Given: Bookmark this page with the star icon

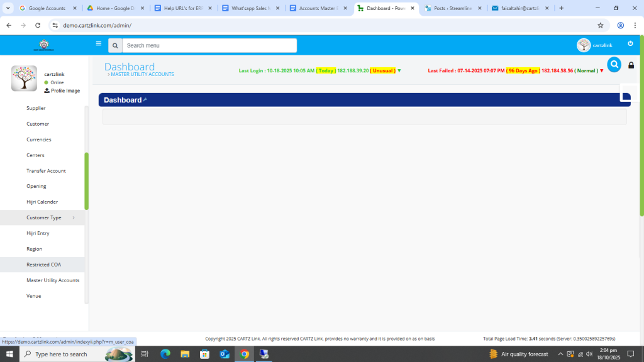Looking at the screenshot, I should coord(600,26).
